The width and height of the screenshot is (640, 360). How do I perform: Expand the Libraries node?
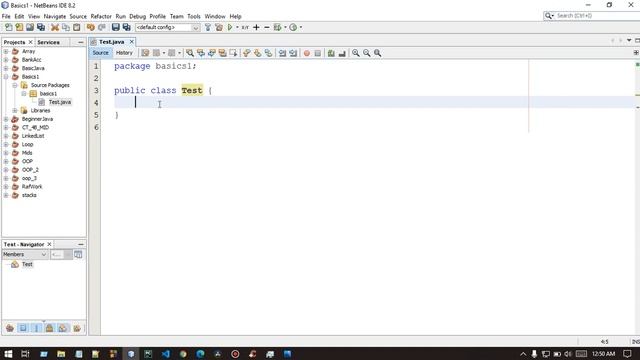[x=15, y=111]
